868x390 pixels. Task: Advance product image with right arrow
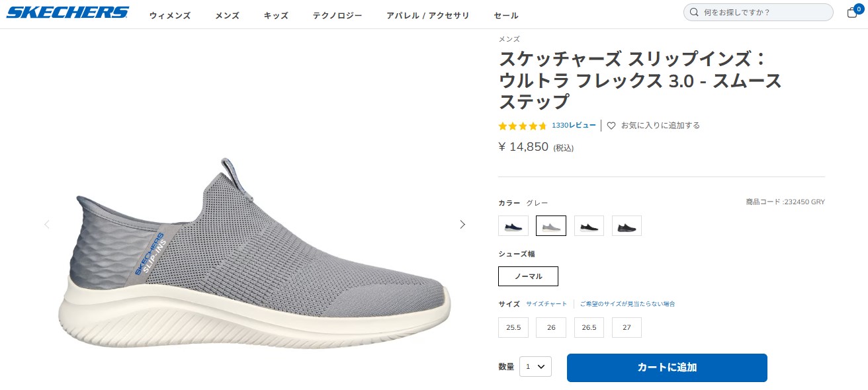462,224
